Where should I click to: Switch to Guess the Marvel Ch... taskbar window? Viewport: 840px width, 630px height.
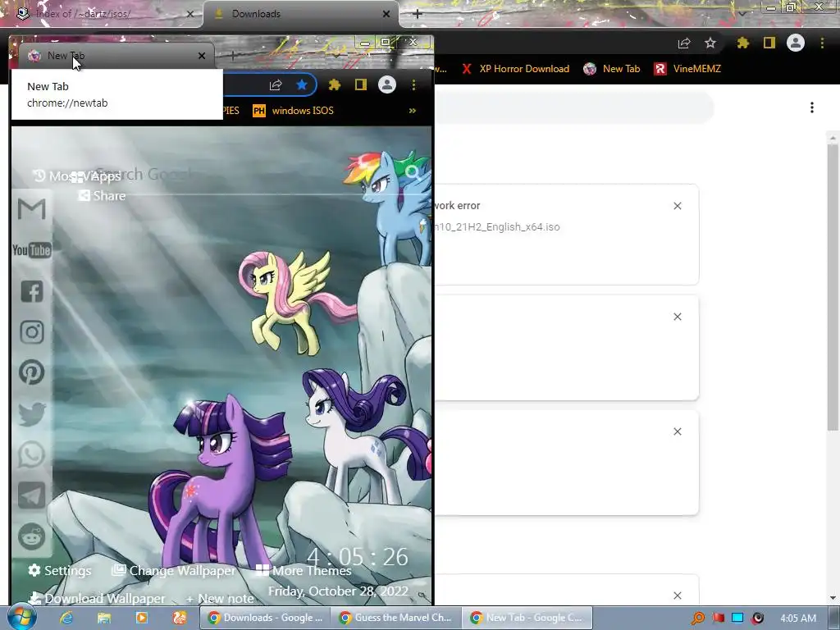coord(396,618)
